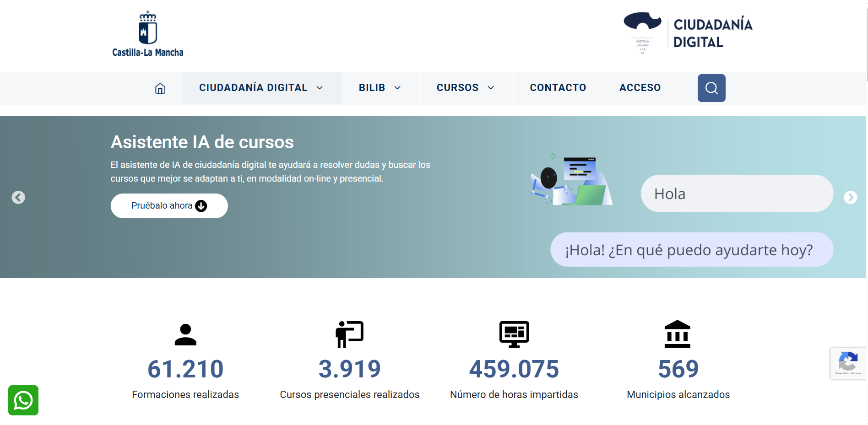This screenshot has width=868, height=425.
Task: Expand the Cursos dropdown menu
Action: point(465,88)
